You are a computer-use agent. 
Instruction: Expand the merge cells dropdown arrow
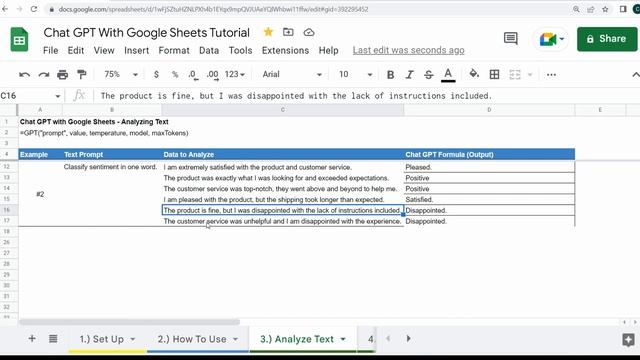pos(530,75)
